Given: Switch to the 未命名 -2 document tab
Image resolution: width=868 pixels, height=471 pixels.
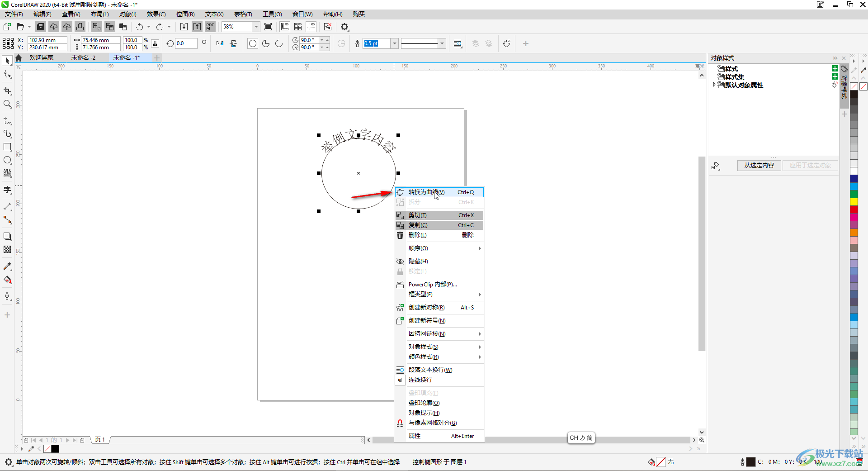Looking at the screenshot, I should (x=84, y=58).
